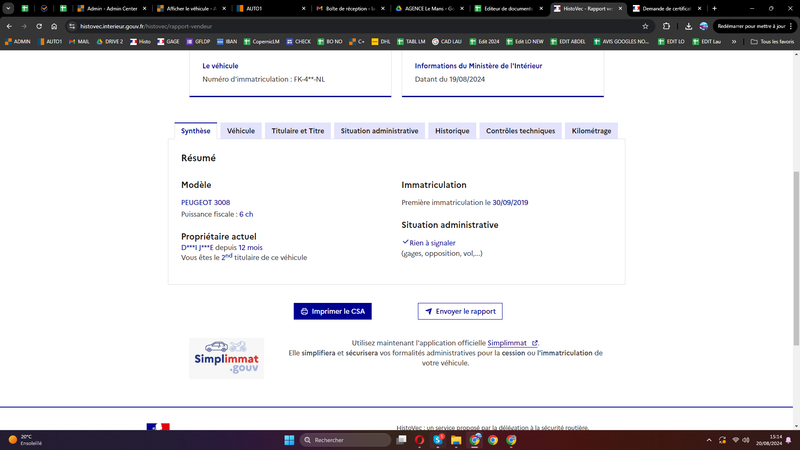
Task: View site information icon in address bar
Action: point(72,26)
